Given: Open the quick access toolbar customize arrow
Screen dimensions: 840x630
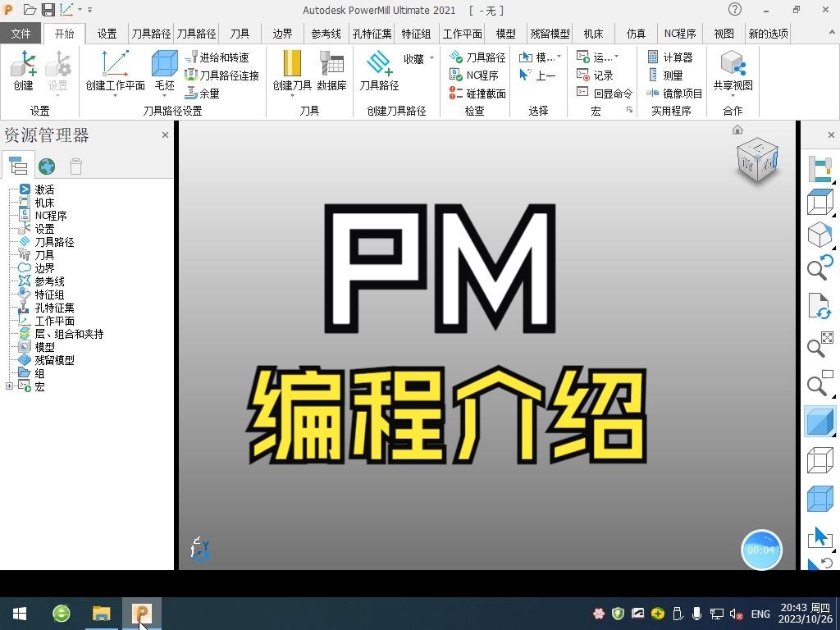Looking at the screenshot, I should point(89,10).
